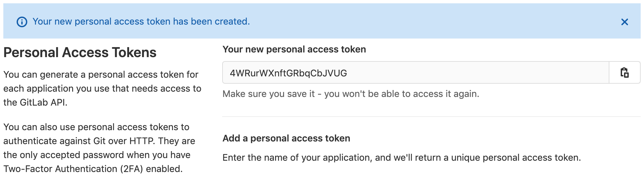Click the 'Your new personal access token' label
The height and width of the screenshot is (176, 644).
tap(294, 49)
